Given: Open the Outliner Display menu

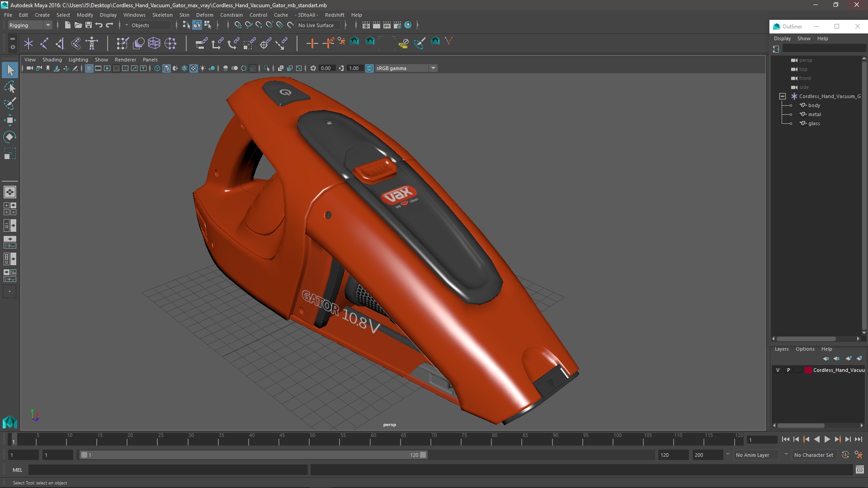Looking at the screenshot, I should point(782,38).
